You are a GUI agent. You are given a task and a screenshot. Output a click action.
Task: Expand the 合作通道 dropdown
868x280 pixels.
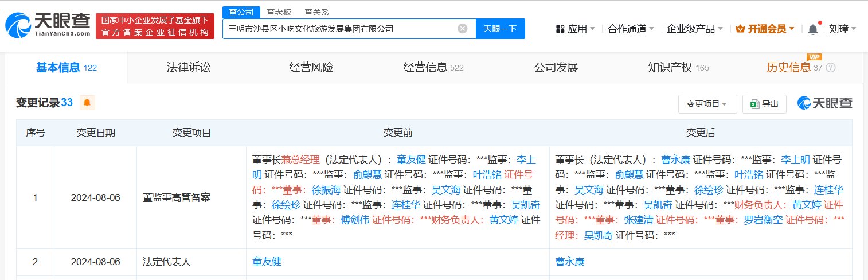coord(631,29)
